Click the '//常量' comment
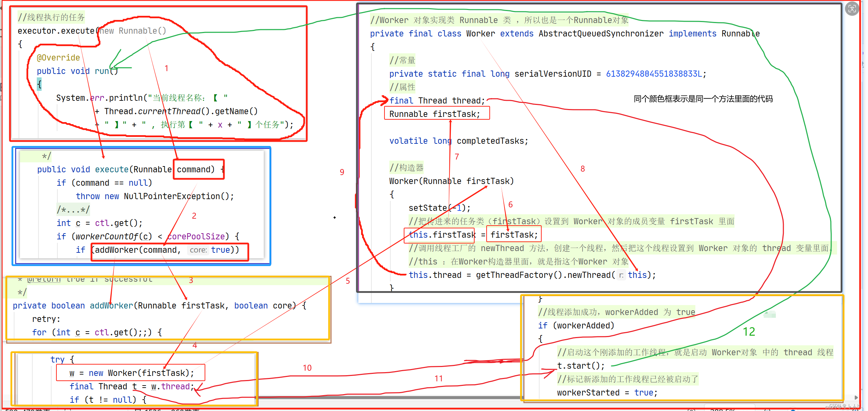868x411 pixels. click(x=402, y=60)
